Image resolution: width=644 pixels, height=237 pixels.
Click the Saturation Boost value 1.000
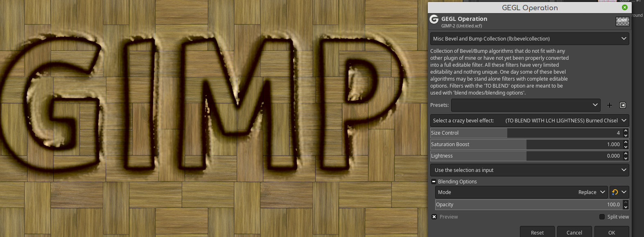(613, 144)
